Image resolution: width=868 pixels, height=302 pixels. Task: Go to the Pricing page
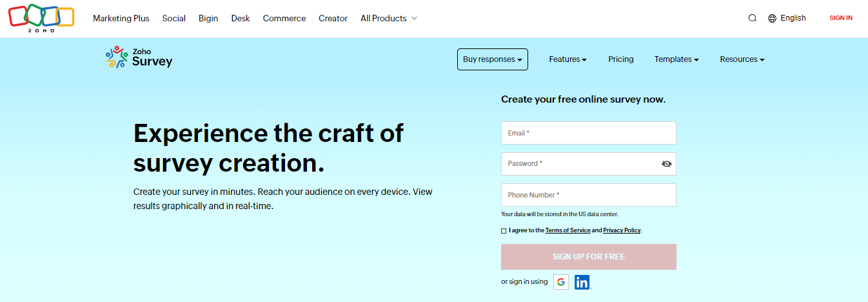tap(621, 59)
